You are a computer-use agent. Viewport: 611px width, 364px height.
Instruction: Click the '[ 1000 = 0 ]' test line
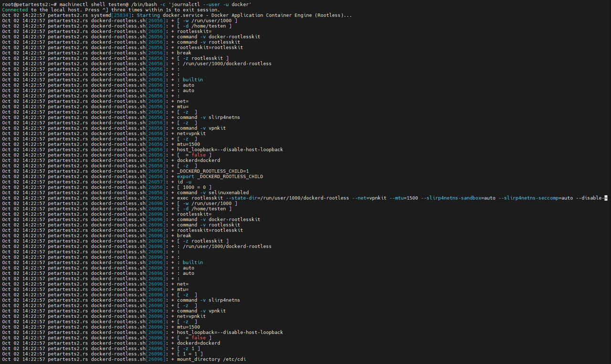194,187
